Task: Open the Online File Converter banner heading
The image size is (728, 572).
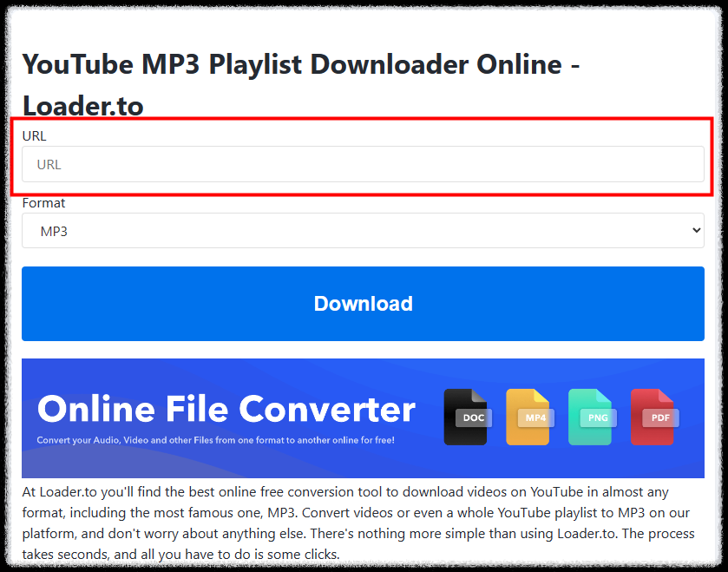Action: click(x=226, y=409)
